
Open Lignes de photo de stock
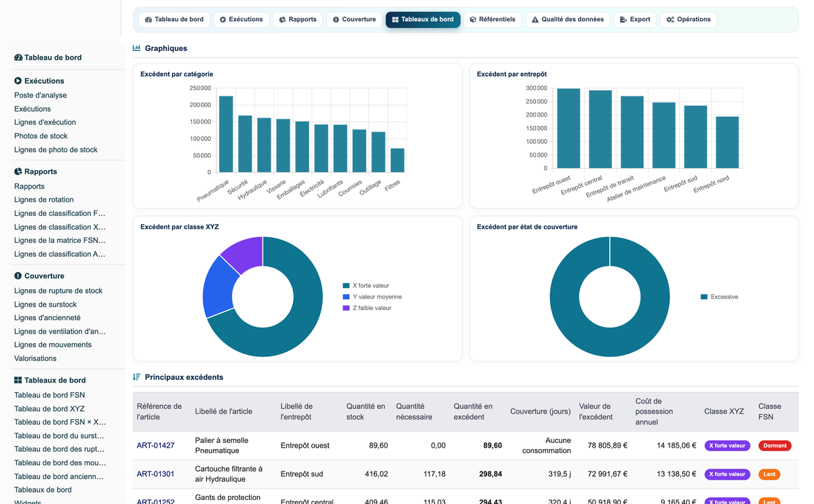pos(56,150)
